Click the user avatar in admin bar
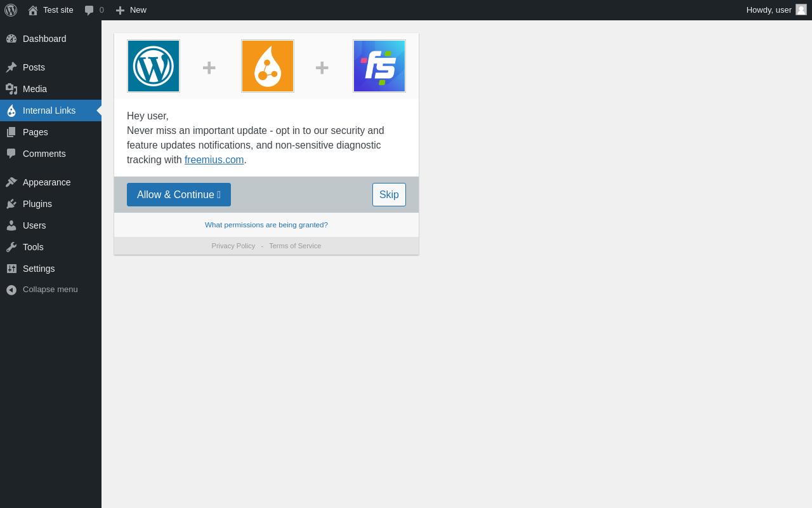Viewport: 812px width, 508px height. [x=801, y=10]
